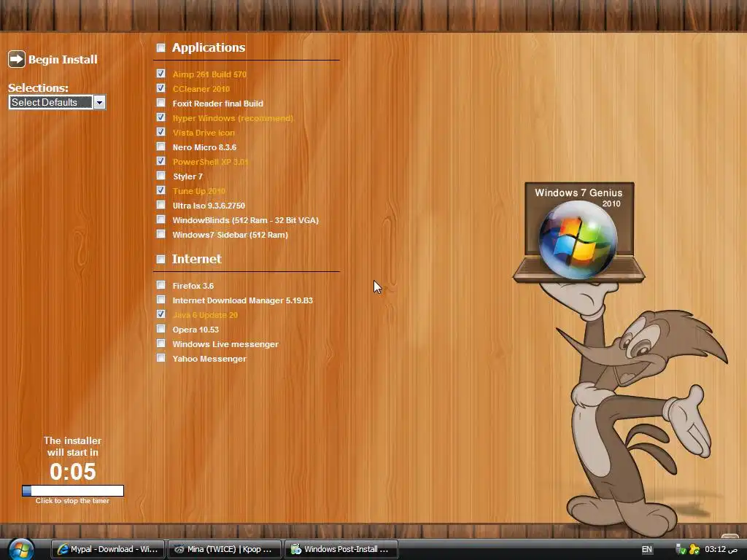Click the Begin Install arrow icon

pyautogui.click(x=17, y=59)
